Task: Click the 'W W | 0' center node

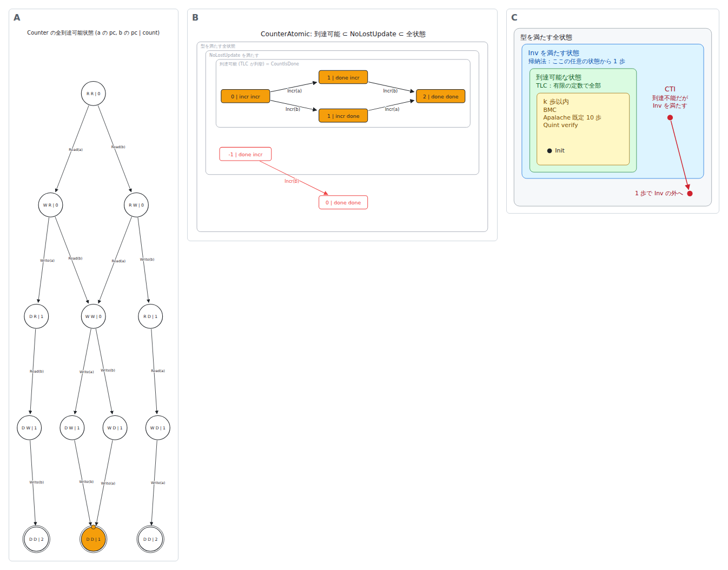Action: point(94,316)
